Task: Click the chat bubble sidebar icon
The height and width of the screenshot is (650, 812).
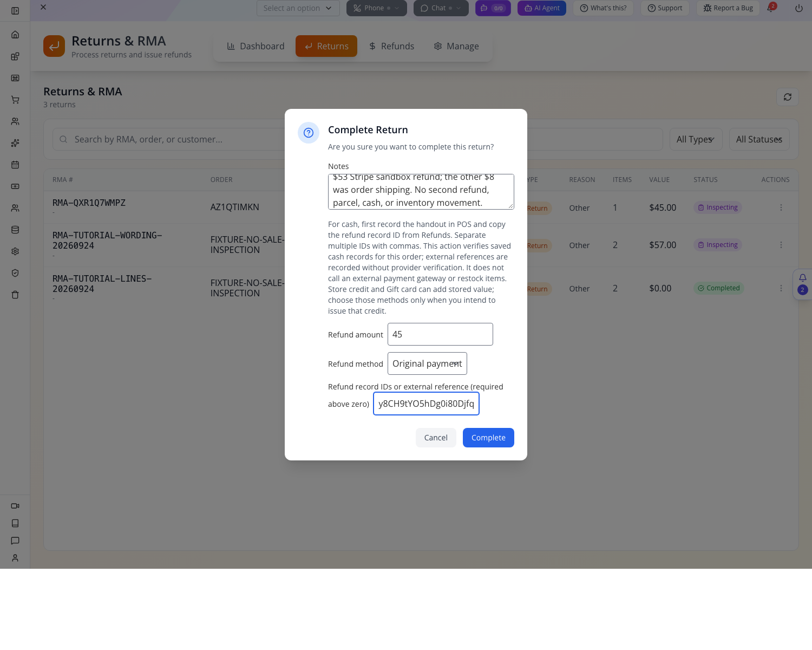Action: point(15,541)
